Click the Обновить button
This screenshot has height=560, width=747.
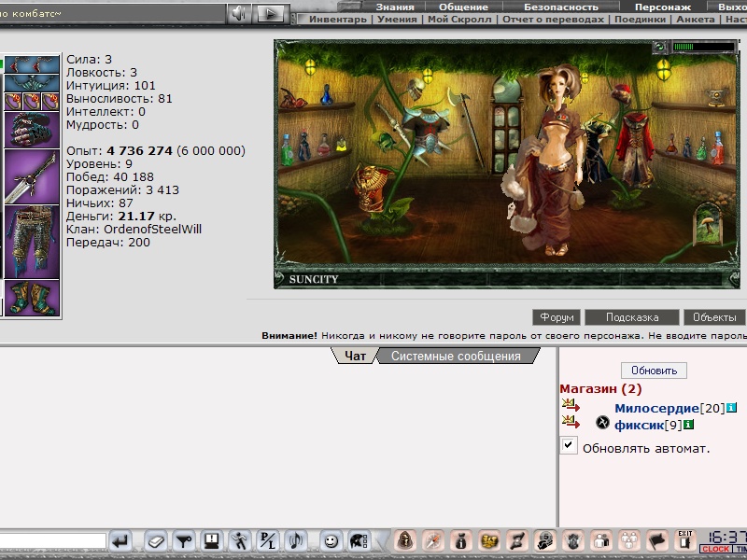(x=654, y=370)
